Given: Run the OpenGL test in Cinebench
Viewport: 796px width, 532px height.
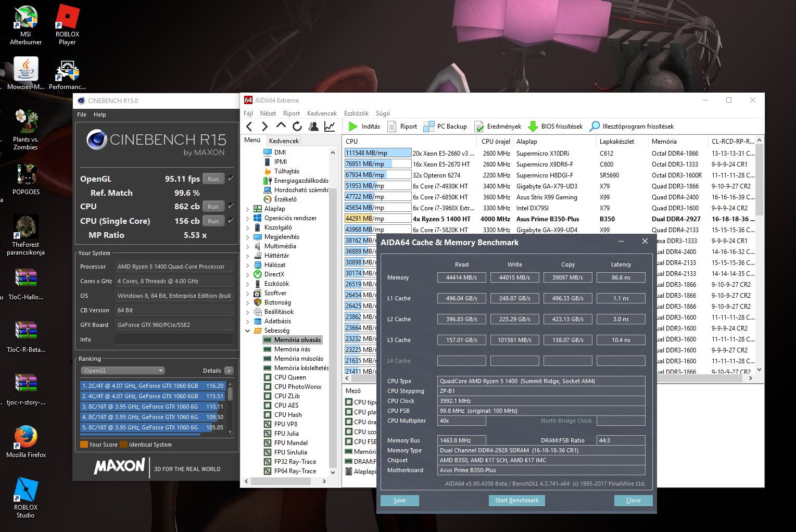Looking at the screenshot, I should 213,179.
